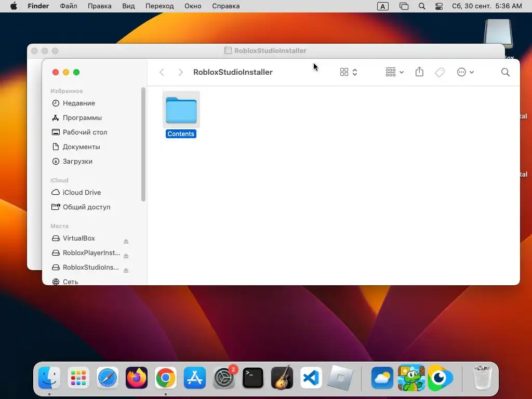Open the Справка menu
Image resolution: width=532 pixels, height=399 pixels.
225,6
